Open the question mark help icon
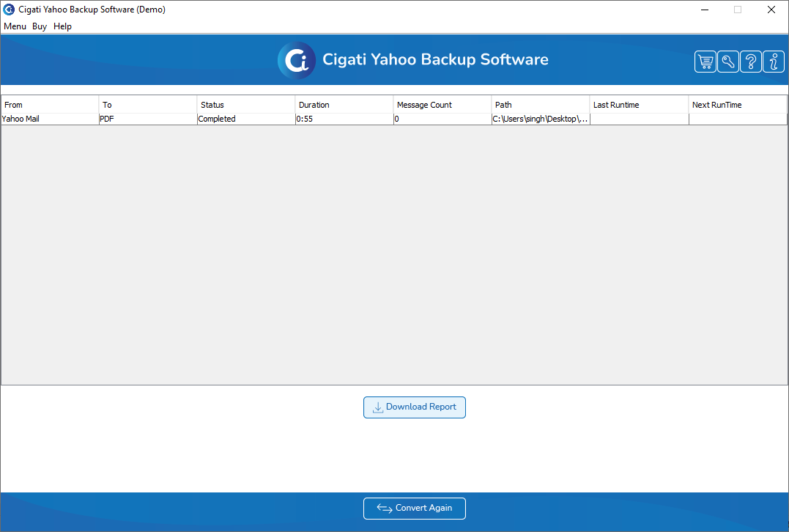 click(x=750, y=62)
